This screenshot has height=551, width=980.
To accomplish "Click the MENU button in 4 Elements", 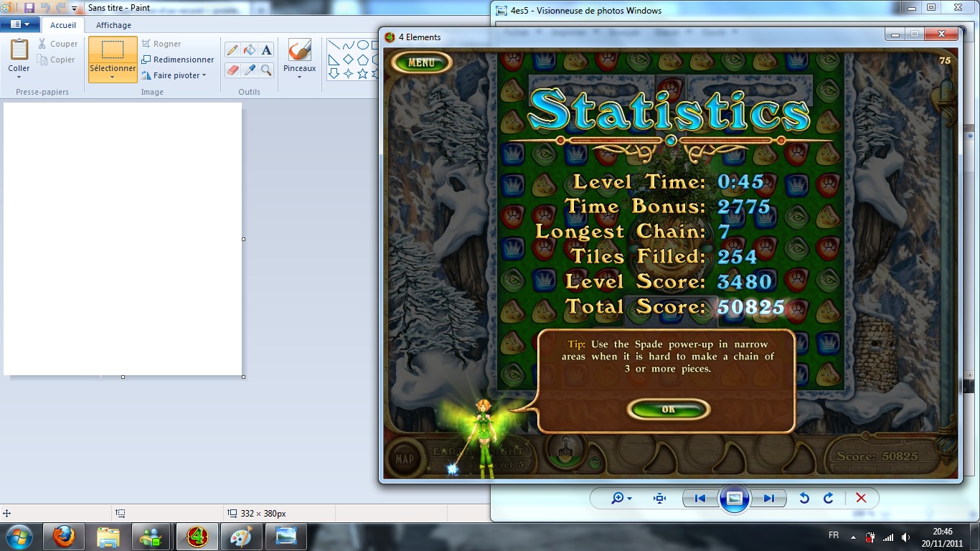I will pyautogui.click(x=421, y=62).
